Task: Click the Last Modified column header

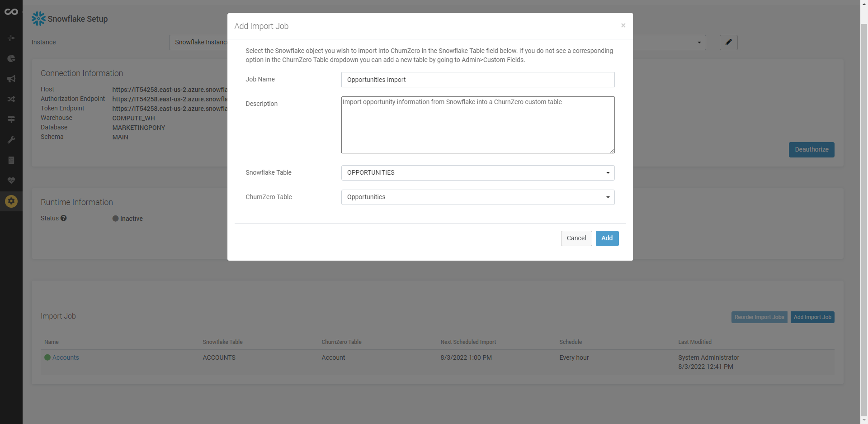Action: point(694,342)
